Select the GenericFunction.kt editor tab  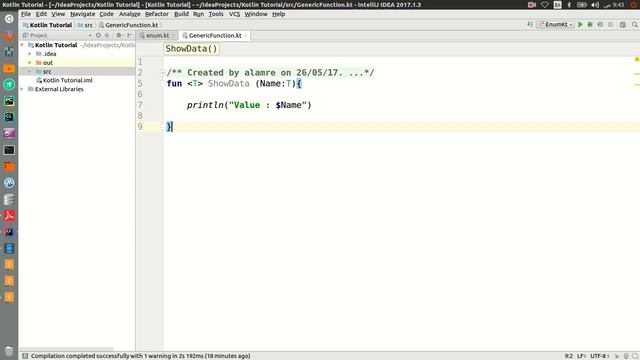(215, 36)
